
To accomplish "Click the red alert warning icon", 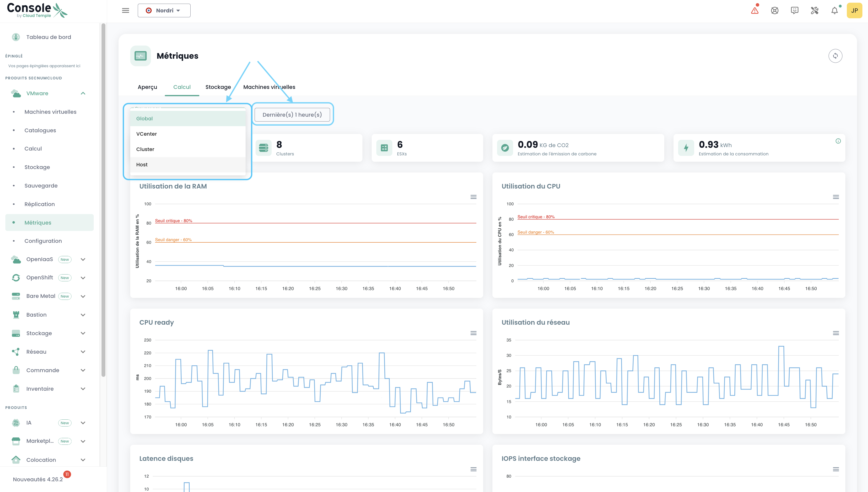I will pyautogui.click(x=755, y=10).
